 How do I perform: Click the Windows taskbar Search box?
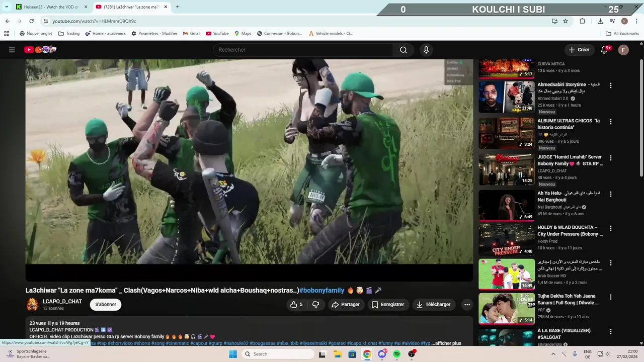pos(278,354)
